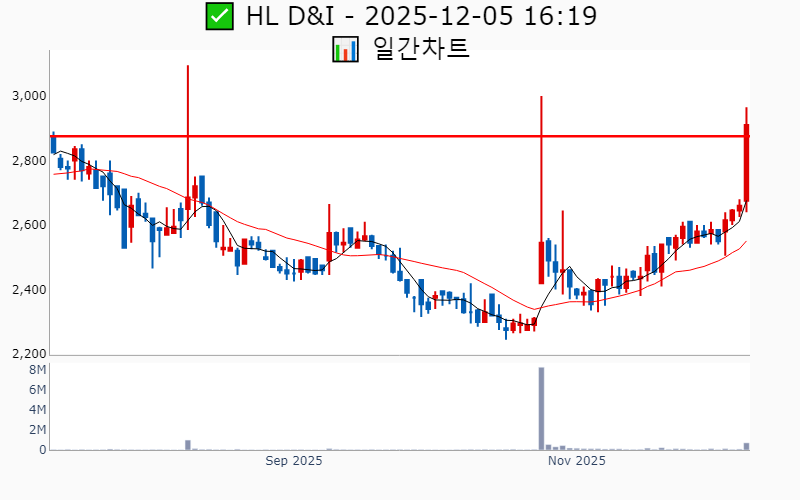Click the 2,600 price axis label

pyautogui.click(x=29, y=225)
